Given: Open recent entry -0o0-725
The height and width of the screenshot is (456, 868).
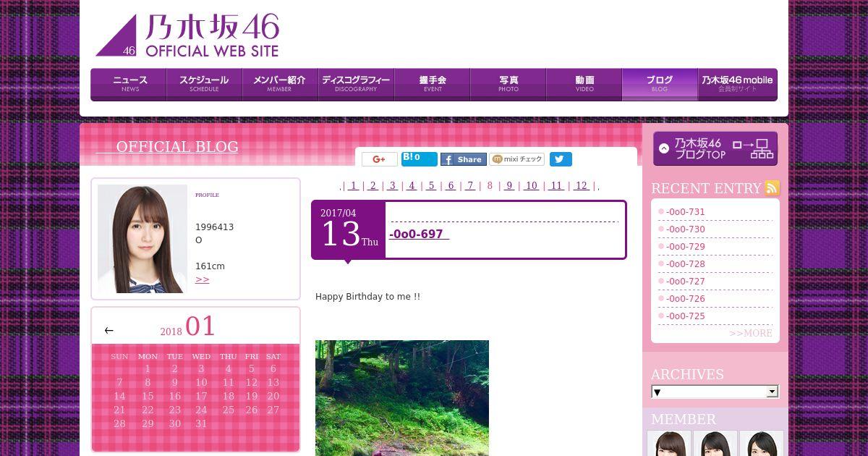Looking at the screenshot, I should point(685,316).
